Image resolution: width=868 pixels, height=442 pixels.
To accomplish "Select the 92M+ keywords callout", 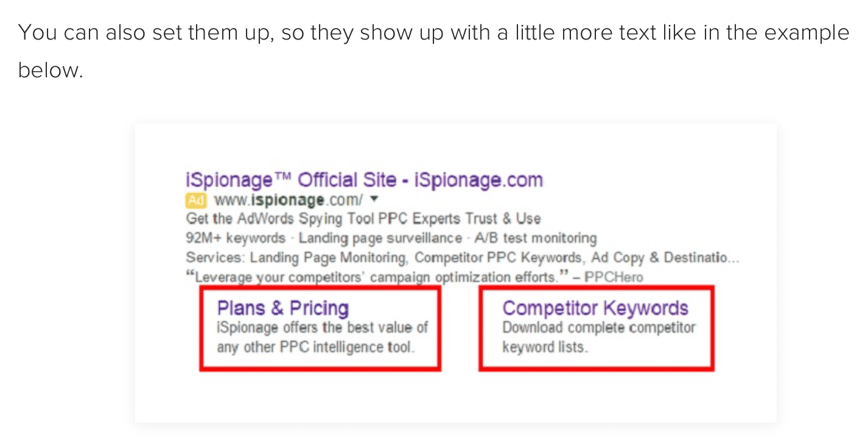I will click(x=236, y=238).
